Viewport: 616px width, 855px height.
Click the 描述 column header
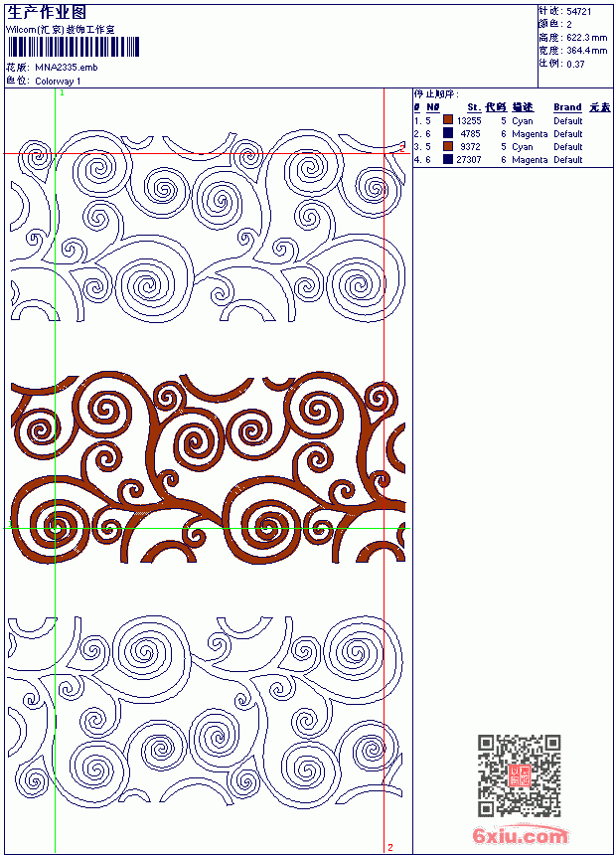tap(523, 107)
